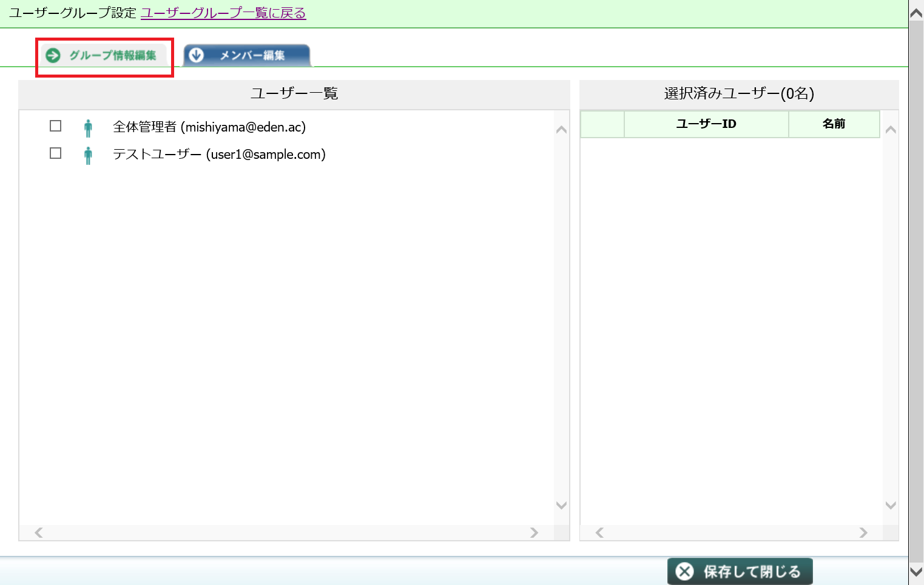Click the 選択済みユーザー(0名) panel heading
924x585 pixels.
[739, 93]
